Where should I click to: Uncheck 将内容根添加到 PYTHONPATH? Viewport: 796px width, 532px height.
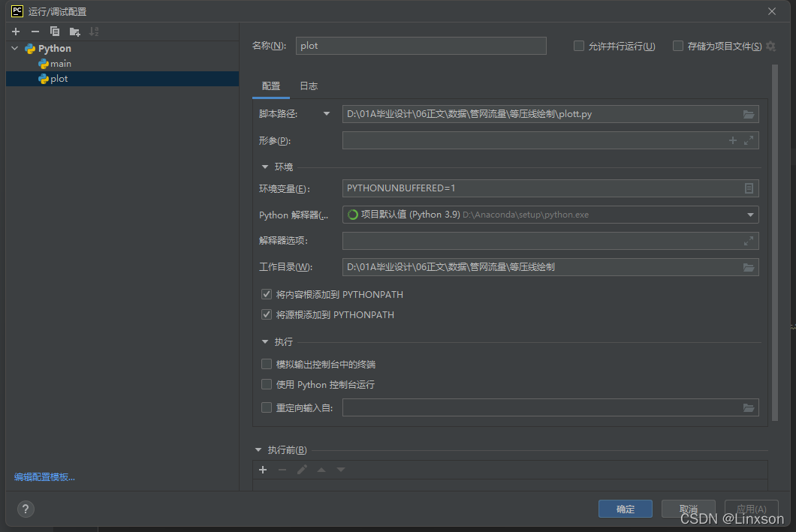tap(267, 294)
